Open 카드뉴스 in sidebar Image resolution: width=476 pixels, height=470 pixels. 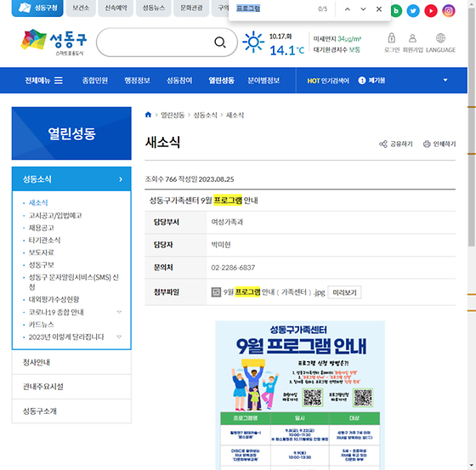[x=42, y=325]
